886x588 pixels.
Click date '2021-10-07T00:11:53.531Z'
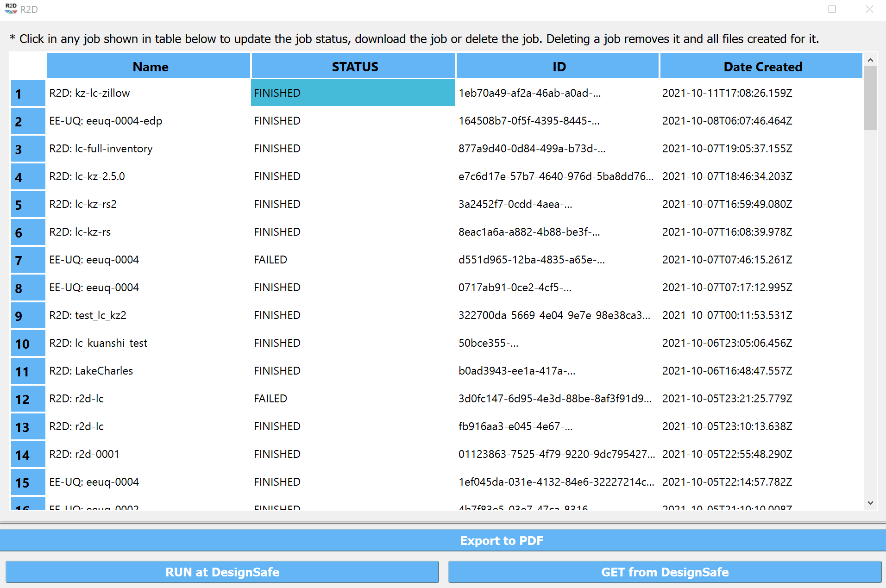[x=727, y=315]
